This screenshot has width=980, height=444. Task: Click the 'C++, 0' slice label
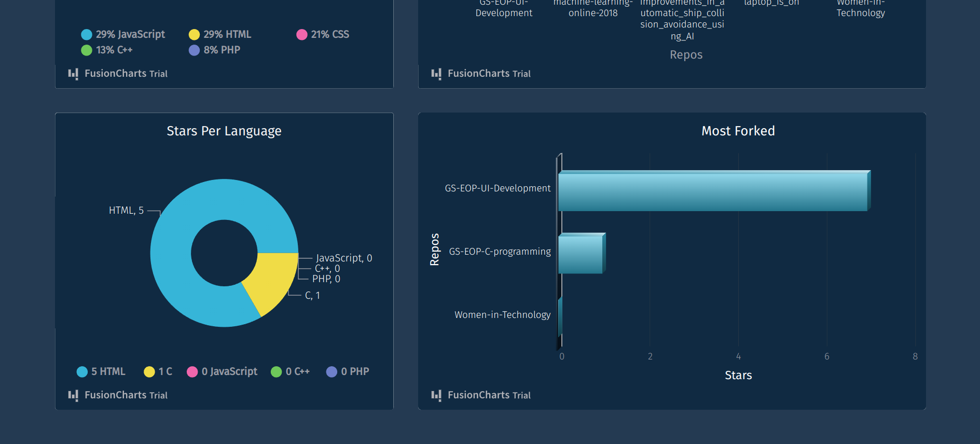coord(327,269)
